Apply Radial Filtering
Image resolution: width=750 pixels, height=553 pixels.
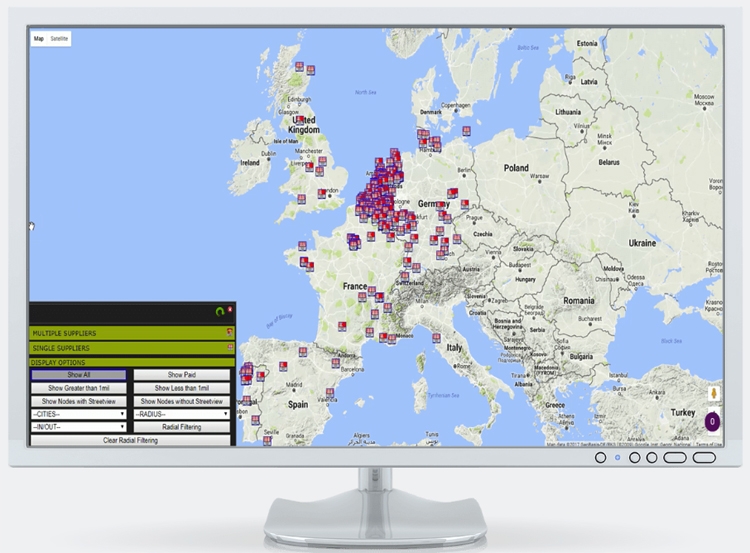click(182, 427)
